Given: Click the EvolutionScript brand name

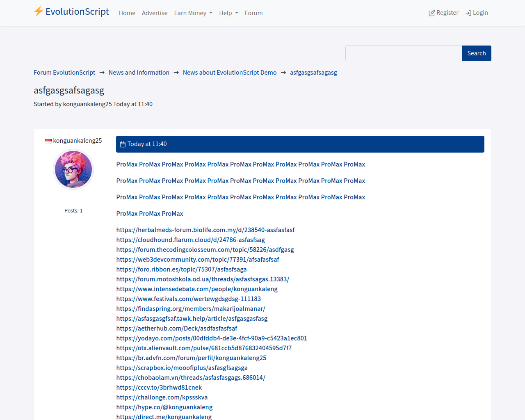Looking at the screenshot, I should click(x=77, y=11).
